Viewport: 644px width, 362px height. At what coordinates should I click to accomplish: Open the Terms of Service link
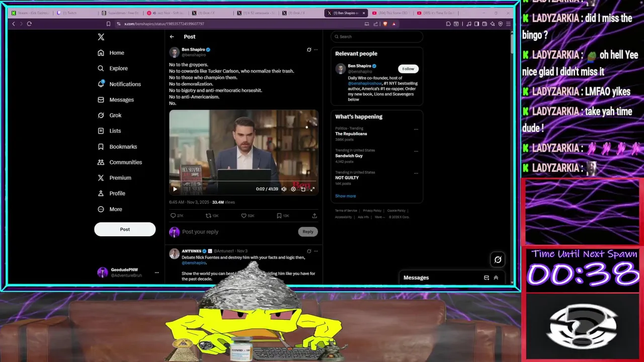pos(346,211)
